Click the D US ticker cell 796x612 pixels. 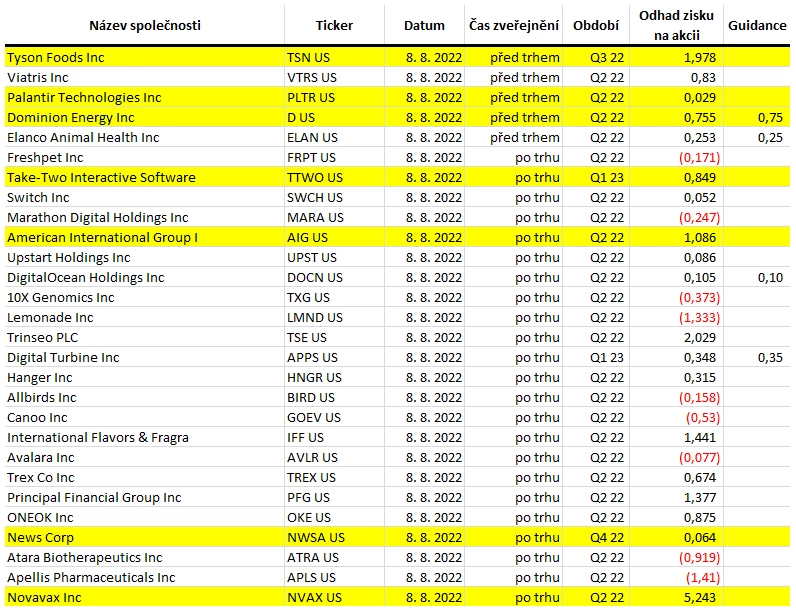(x=334, y=117)
